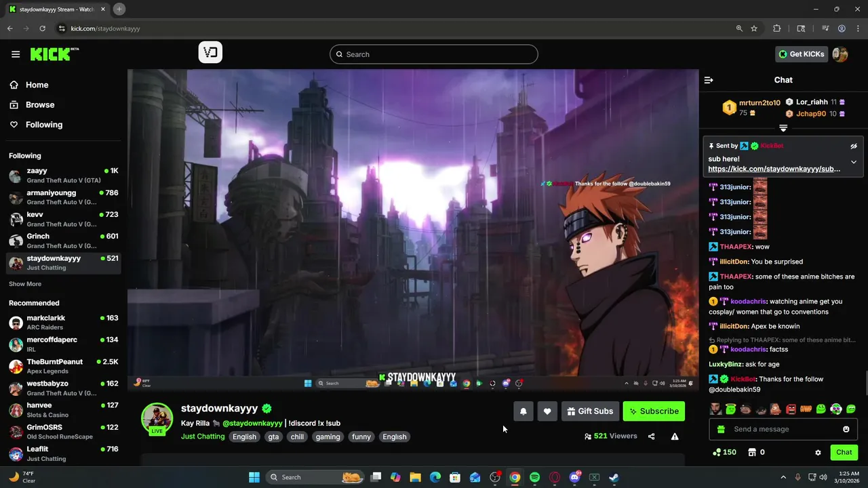Bookmark this page with star icon
The height and width of the screenshot is (488, 868).
coord(754,28)
